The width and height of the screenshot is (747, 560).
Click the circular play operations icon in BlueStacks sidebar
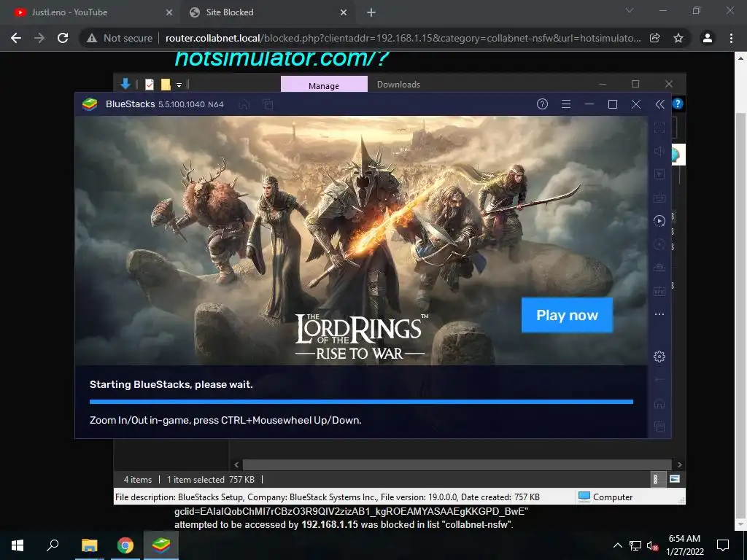tap(659, 220)
